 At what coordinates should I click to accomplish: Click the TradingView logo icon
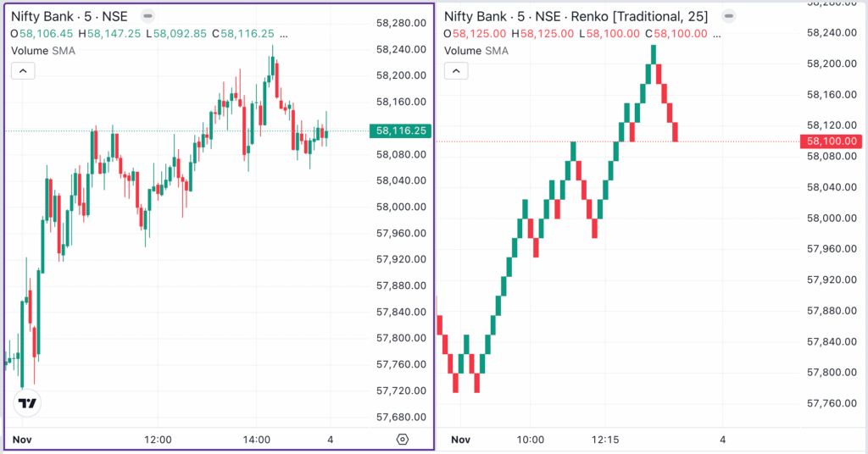pos(28,403)
